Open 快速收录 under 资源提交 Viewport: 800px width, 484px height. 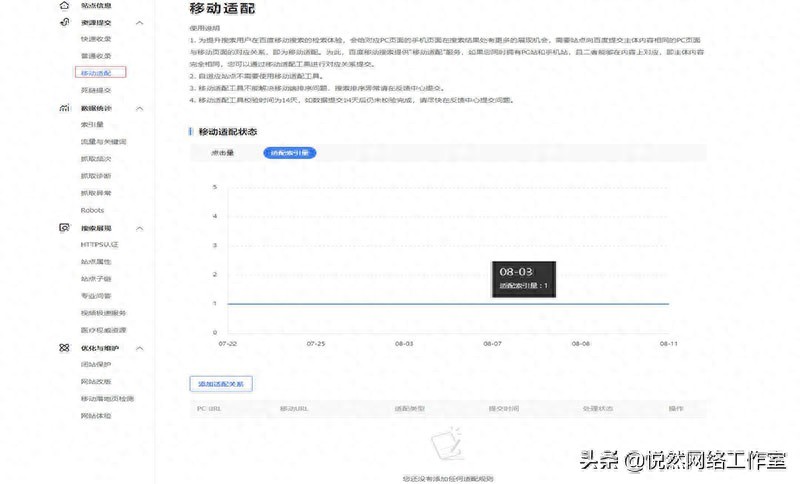(x=96, y=39)
